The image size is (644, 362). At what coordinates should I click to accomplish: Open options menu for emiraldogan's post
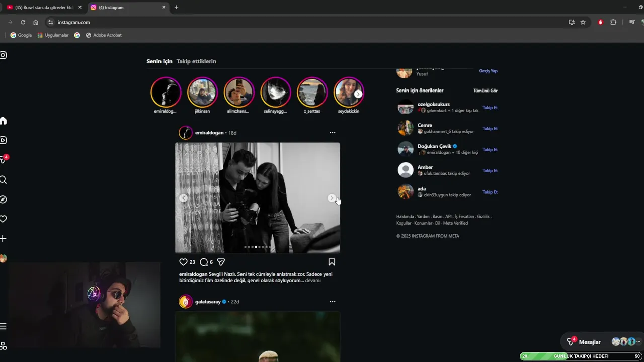[x=332, y=133]
